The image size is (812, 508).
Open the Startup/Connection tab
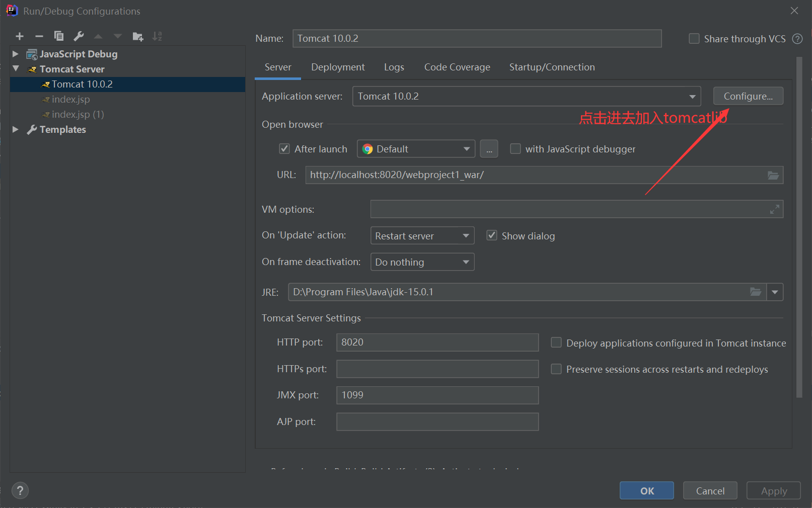click(x=551, y=67)
